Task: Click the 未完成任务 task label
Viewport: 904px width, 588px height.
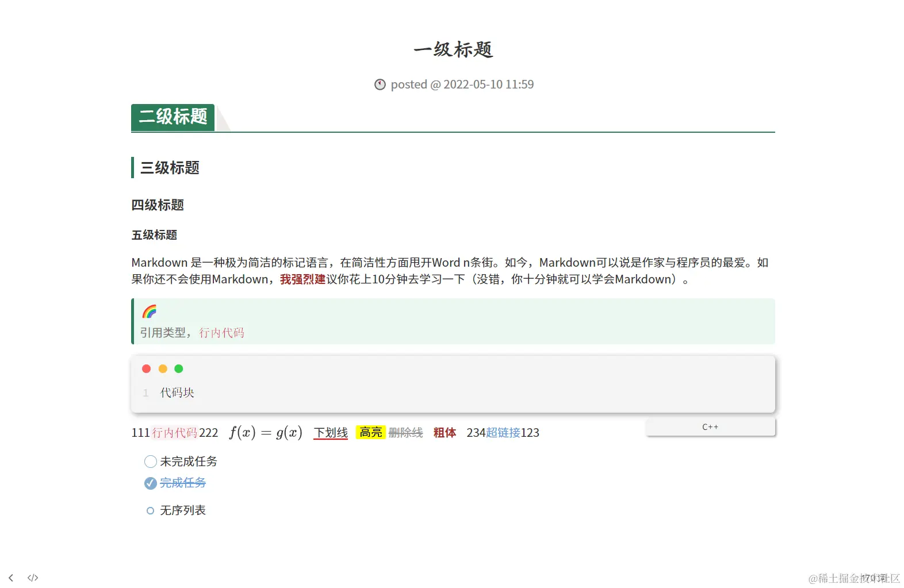Action: pyautogui.click(x=189, y=462)
